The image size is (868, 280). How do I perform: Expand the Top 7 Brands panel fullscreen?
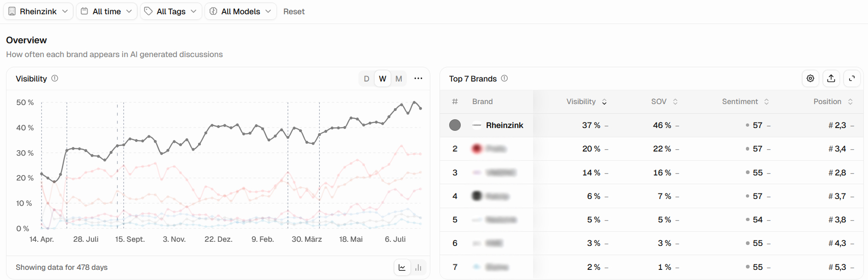pos(852,78)
